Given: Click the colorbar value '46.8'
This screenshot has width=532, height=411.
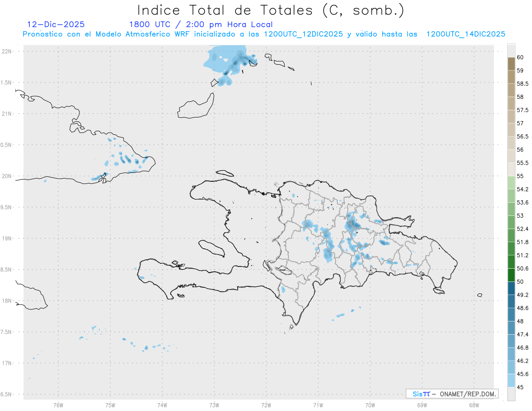Looking at the screenshot, I should pyautogui.click(x=522, y=348).
